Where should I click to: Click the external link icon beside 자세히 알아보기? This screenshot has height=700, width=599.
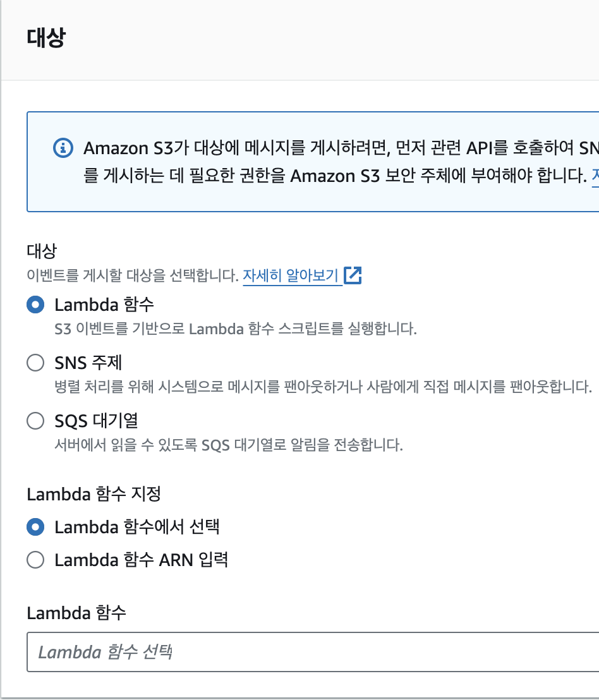353,275
